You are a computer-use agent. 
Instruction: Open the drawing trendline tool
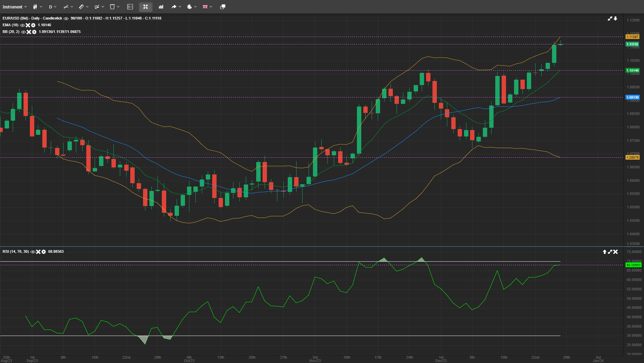[x=66, y=7]
